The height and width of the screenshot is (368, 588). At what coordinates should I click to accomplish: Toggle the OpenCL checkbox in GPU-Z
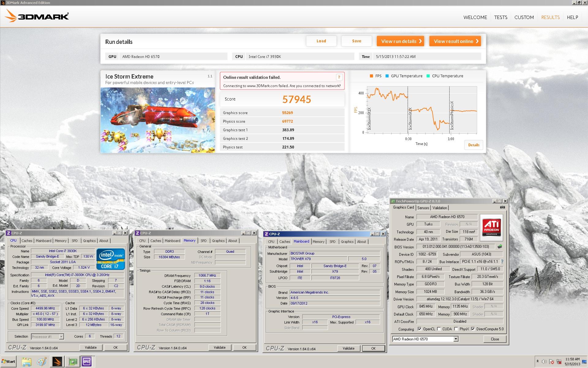(420, 329)
